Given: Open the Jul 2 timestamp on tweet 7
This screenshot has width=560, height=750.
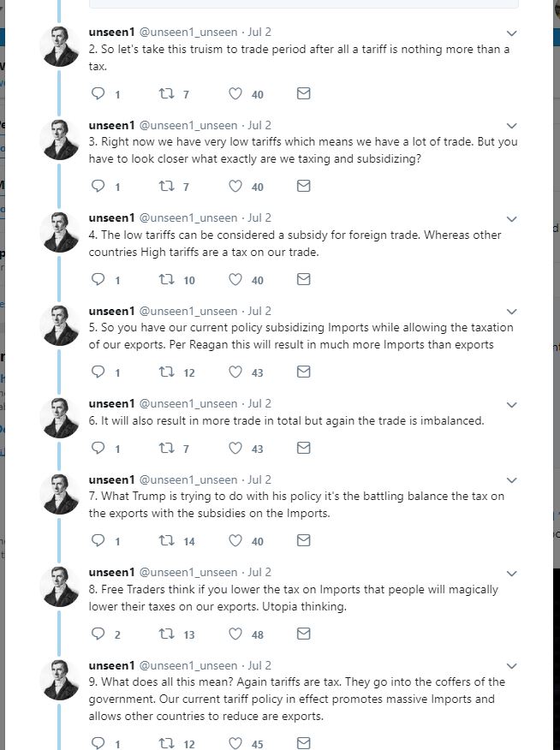Looking at the screenshot, I should point(259,479).
